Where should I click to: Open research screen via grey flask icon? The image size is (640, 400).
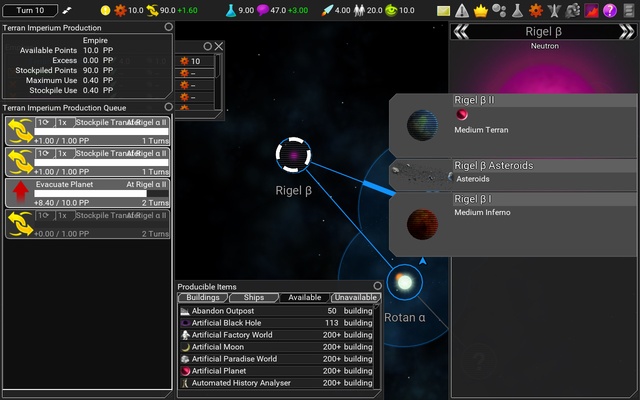point(517,11)
